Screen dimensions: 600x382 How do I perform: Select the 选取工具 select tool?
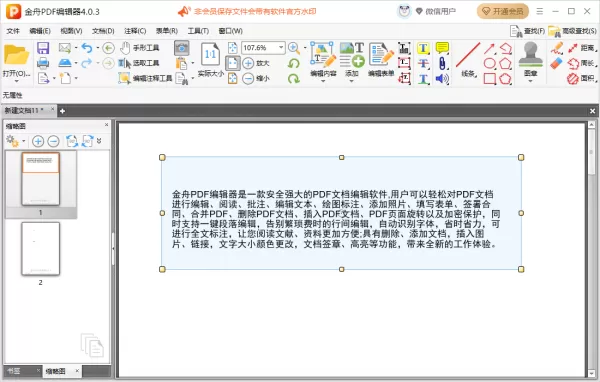[x=139, y=63]
